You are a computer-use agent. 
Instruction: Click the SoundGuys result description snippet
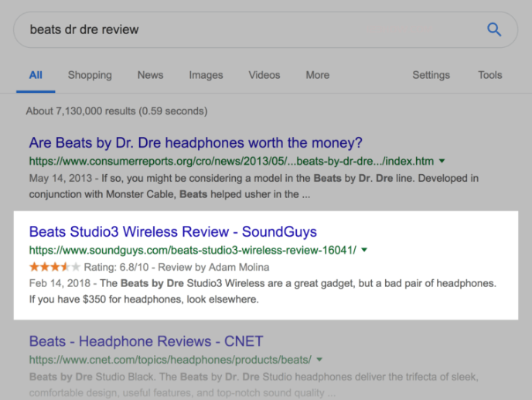coord(263,291)
